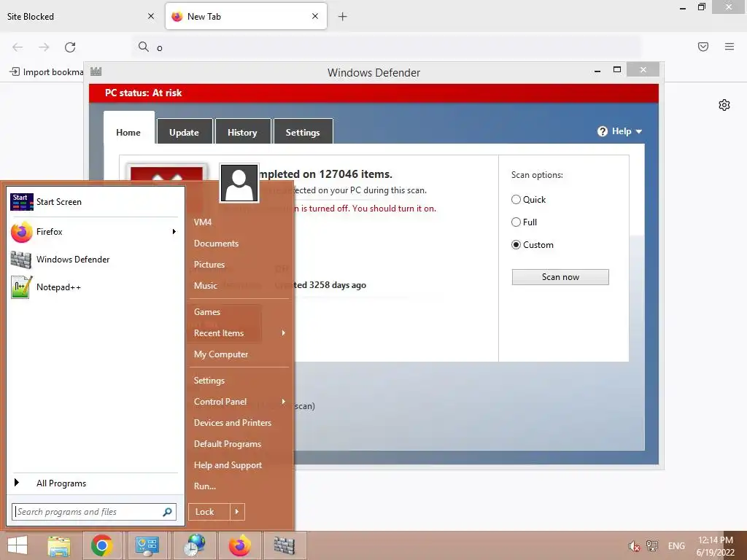Click the search magnifier in start menu
Viewport: 747px width, 560px height.
coord(167,512)
